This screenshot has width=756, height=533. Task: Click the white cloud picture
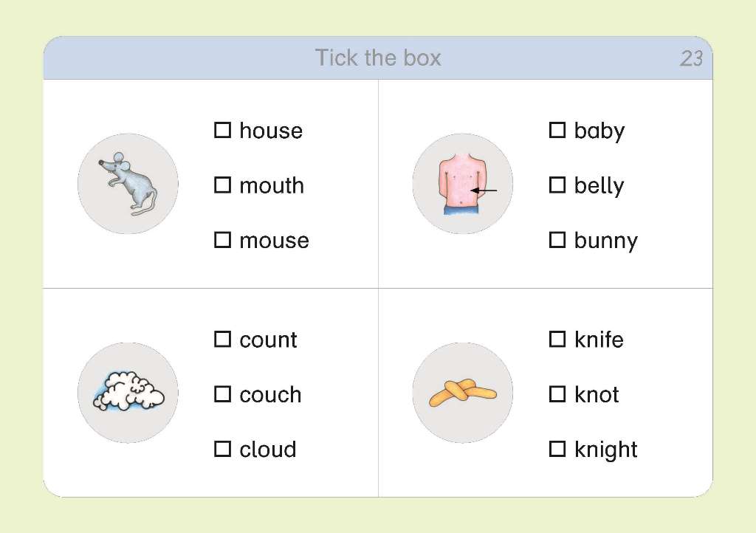(128, 393)
